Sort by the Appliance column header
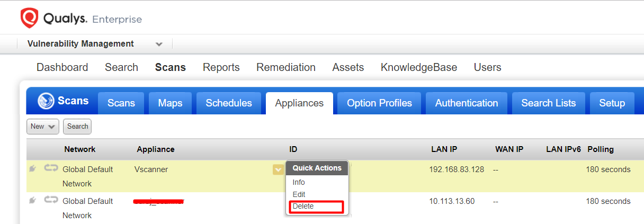Screen dimensions: 644x224 point(156,149)
